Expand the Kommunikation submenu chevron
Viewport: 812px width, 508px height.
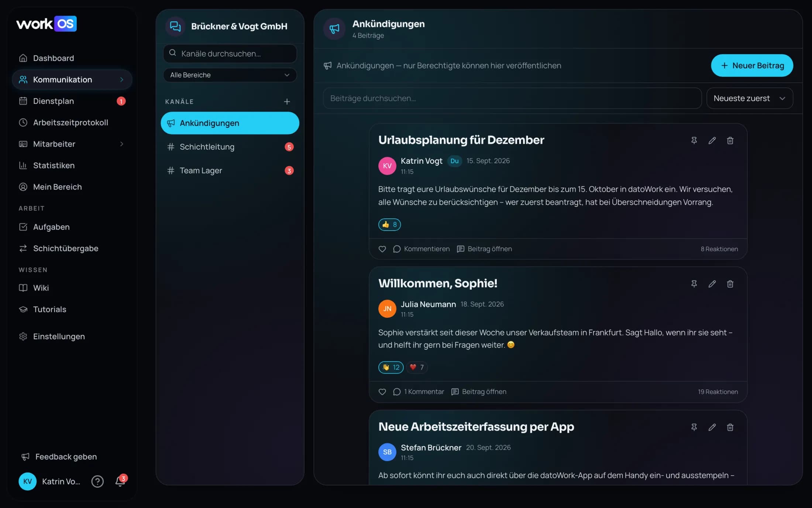121,79
